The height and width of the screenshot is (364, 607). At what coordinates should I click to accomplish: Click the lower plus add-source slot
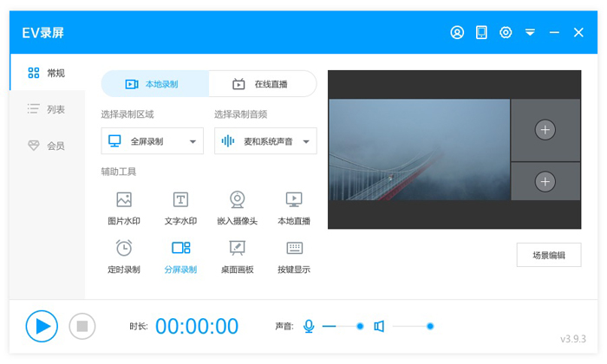[545, 181]
